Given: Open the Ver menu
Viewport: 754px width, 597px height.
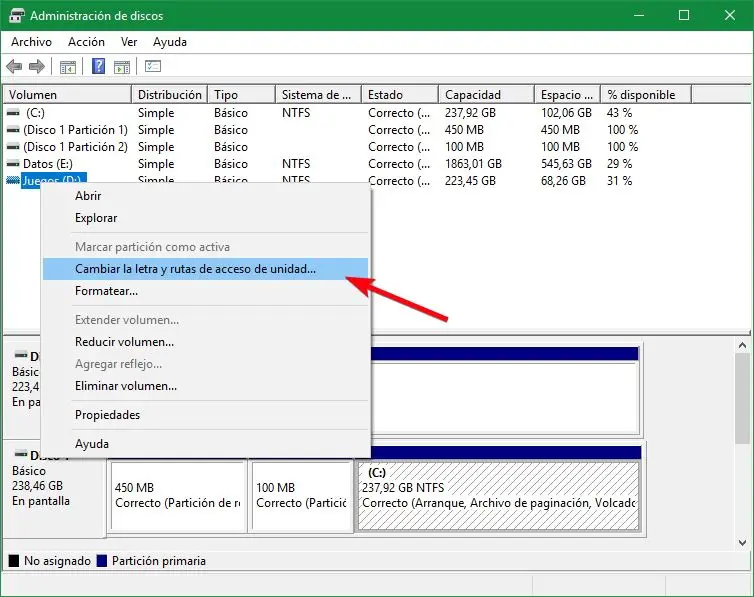Looking at the screenshot, I should click(129, 42).
